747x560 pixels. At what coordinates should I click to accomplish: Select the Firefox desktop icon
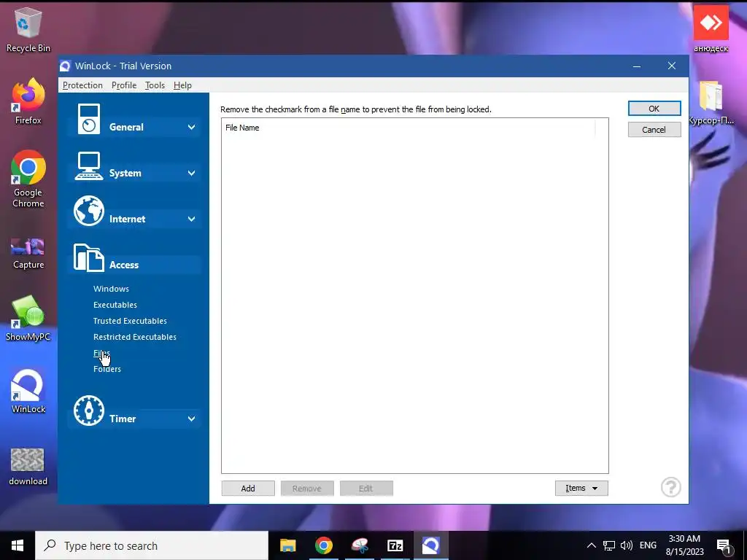pos(28,101)
